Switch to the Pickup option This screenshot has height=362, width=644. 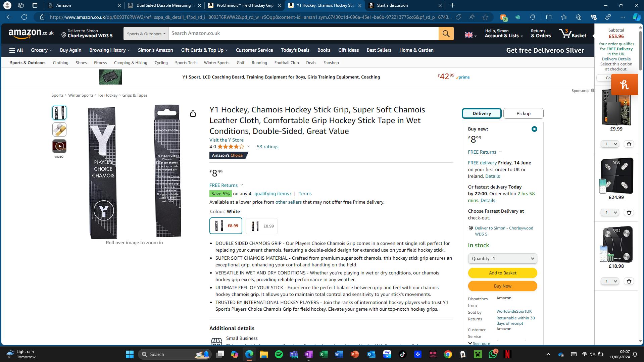pyautogui.click(x=523, y=113)
